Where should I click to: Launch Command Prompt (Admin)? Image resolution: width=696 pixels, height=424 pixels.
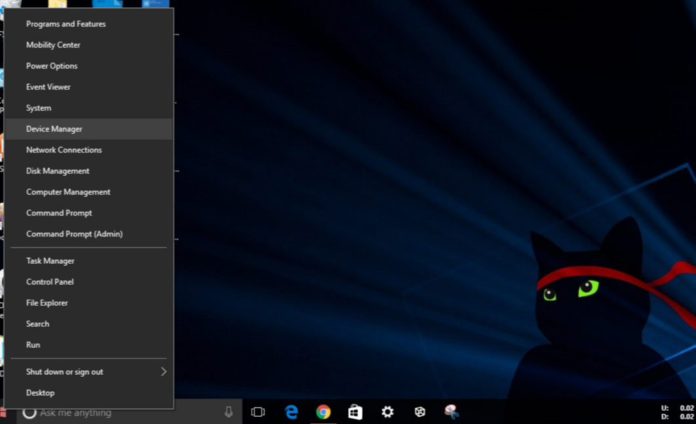[x=89, y=234]
